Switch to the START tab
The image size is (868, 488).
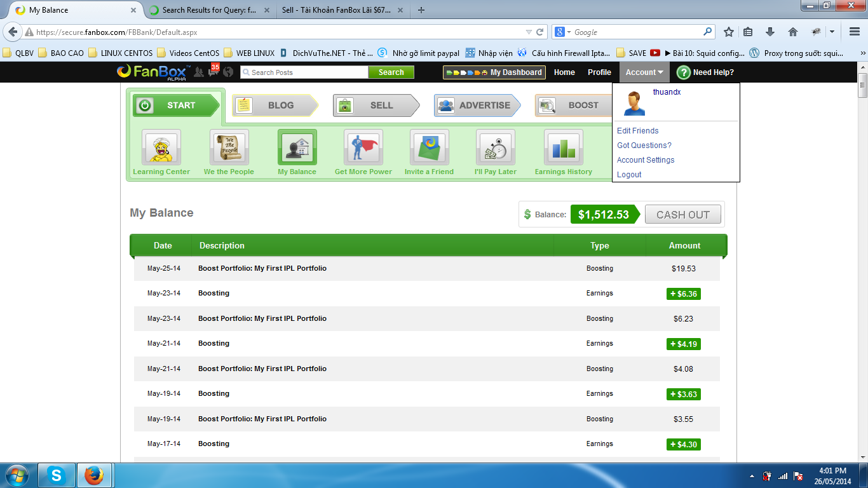tap(176, 105)
